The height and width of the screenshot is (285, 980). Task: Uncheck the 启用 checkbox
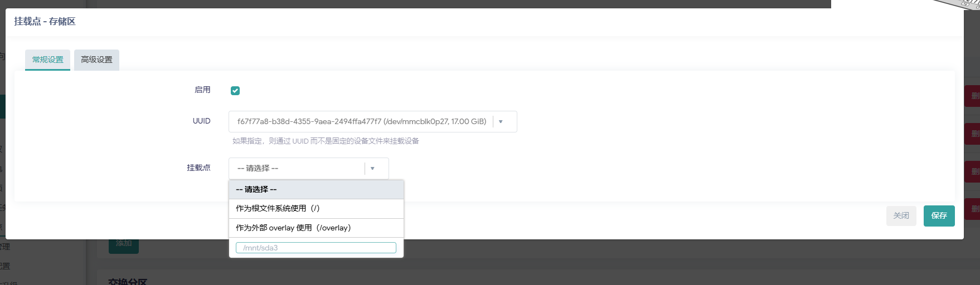235,91
